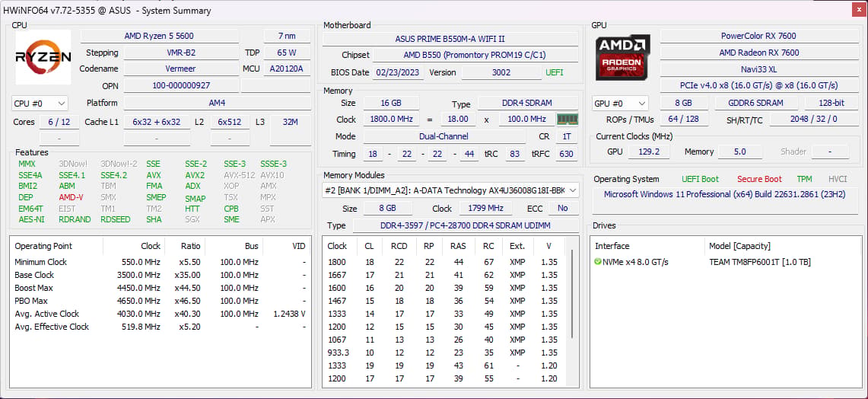Click the GPU clock 129.2 field
Screen dimensions: 868x399
tap(649, 152)
